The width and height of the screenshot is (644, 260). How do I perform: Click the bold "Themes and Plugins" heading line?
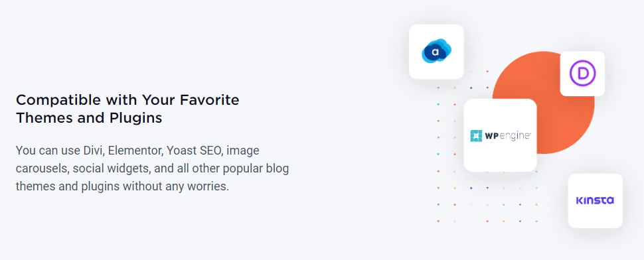pyautogui.click(x=89, y=118)
